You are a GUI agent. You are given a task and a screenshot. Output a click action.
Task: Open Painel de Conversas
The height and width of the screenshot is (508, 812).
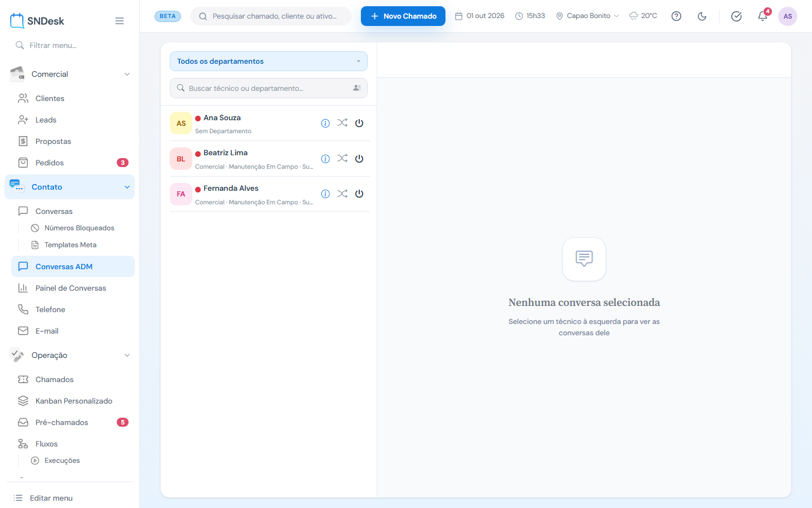[73, 288]
